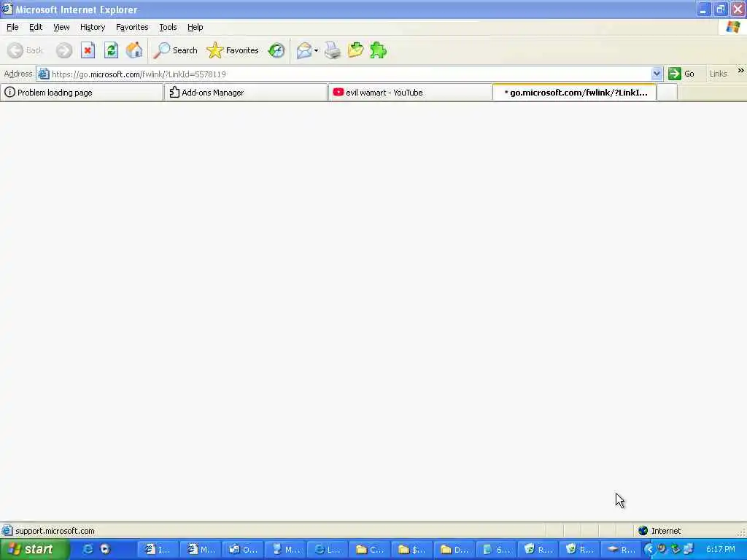Switch to the taskbar item labeled M... with page icon

pyautogui.click(x=201, y=550)
